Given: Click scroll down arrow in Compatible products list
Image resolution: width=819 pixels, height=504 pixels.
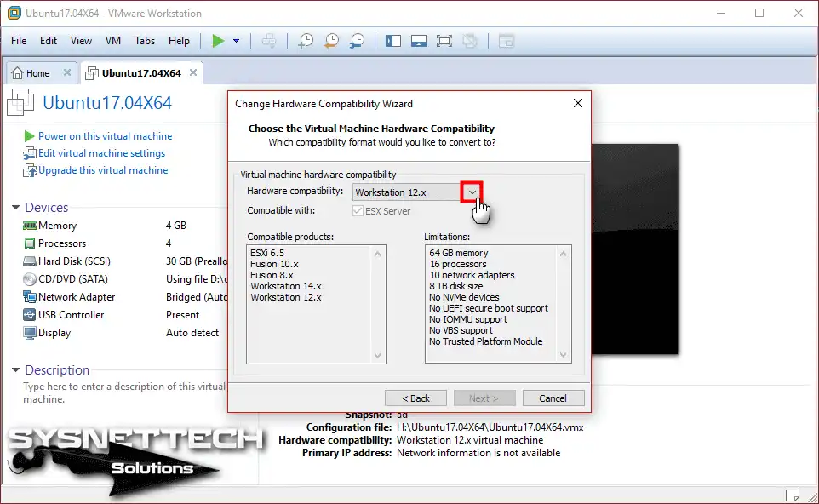Looking at the screenshot, I should click(377, 356).
